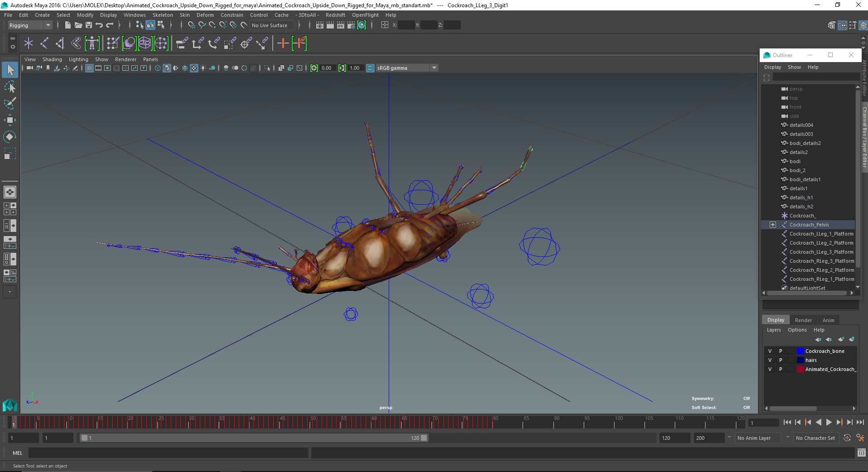Change red color swatch of Animated_Cockroach_ layer
The height and width of the screenshot is (472, 868).
tap(800, 369)
